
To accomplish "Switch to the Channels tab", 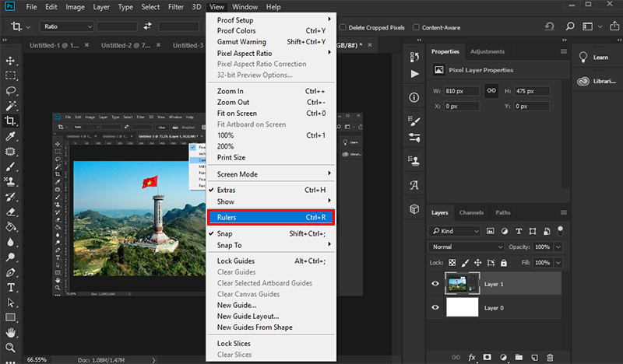I will pos(471,213).
